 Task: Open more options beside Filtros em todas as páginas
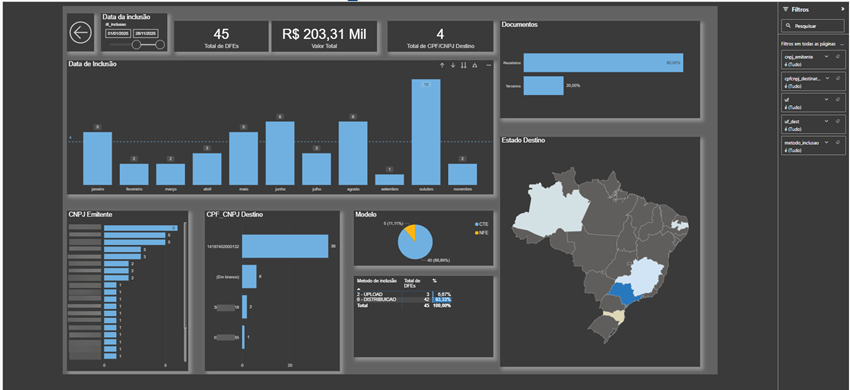click(x=842, y=44)
